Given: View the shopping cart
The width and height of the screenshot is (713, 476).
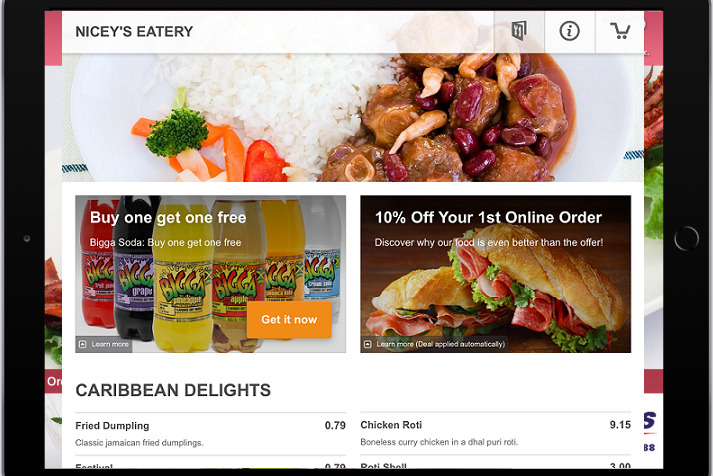Looking at the screenshot, I should pos(620,31).
